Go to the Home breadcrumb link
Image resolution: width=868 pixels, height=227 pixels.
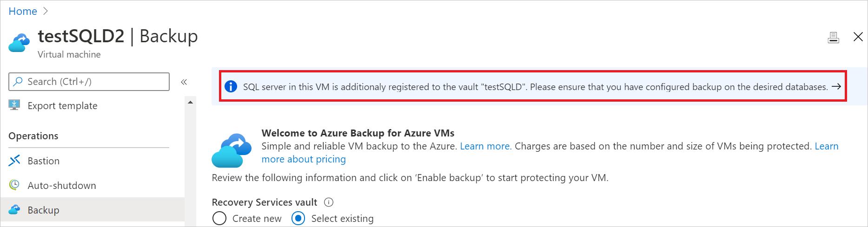[x=23, y=11]
